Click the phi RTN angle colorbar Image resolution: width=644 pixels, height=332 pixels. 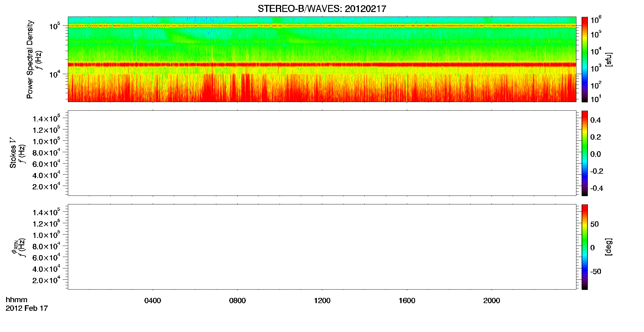[585, 247]
